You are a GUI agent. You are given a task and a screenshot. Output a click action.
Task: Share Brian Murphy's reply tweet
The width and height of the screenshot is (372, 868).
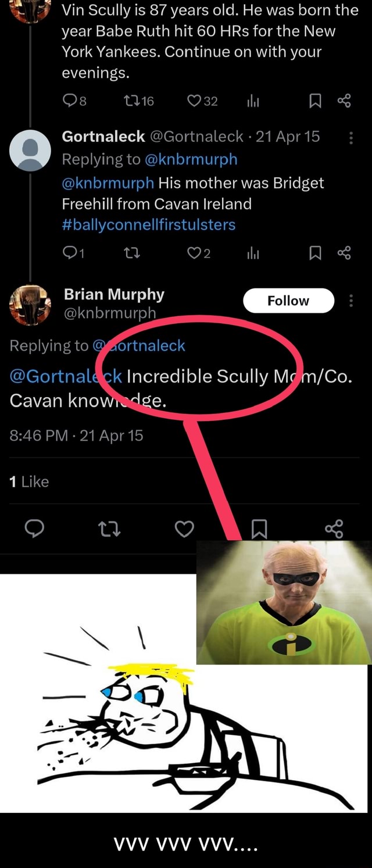click(334, 529)
